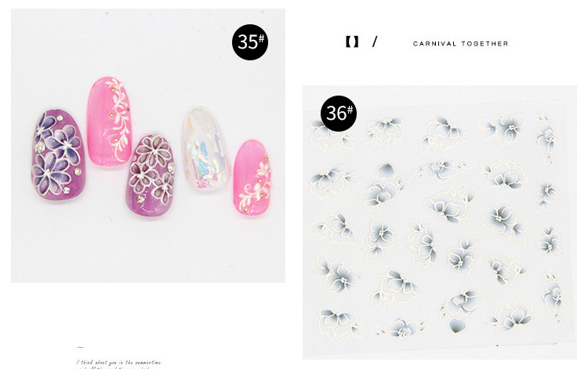Open the 36# gray flower sticker sheet image
The image size is (588, 369).
[x=440, y=222]
